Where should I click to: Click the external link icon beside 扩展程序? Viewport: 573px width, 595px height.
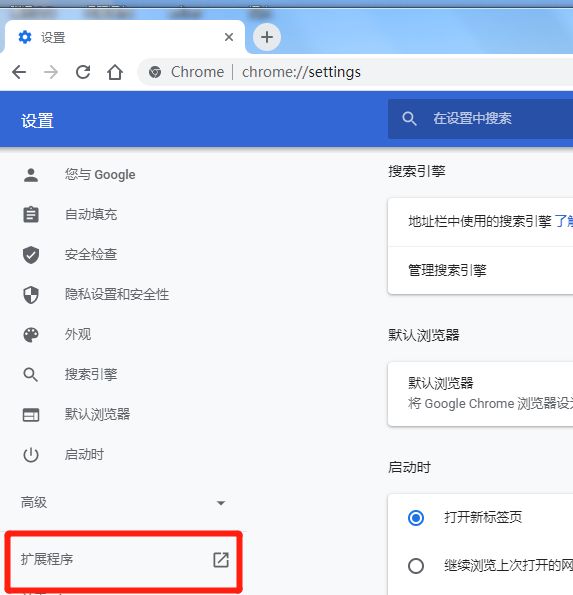(x=221, y=560)
